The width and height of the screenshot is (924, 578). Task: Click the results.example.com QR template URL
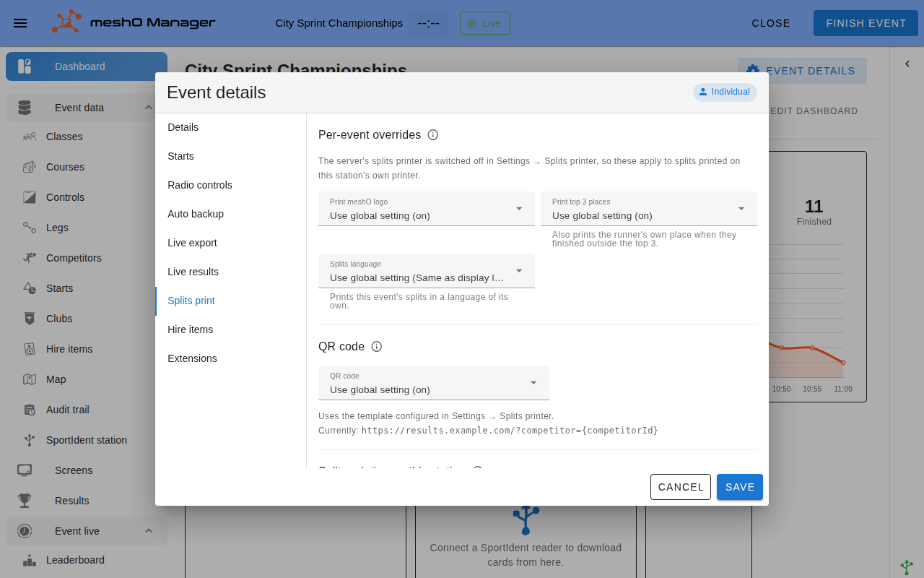[510, 431]
